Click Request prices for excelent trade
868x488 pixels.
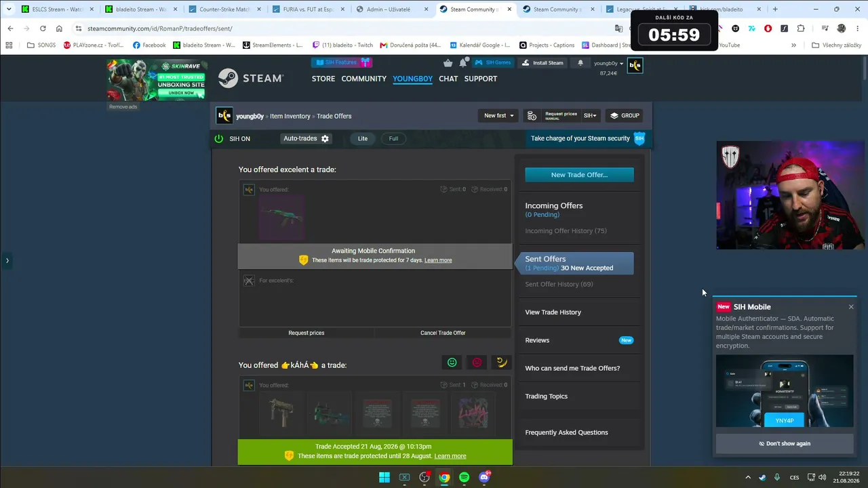(x=307, y=333)
